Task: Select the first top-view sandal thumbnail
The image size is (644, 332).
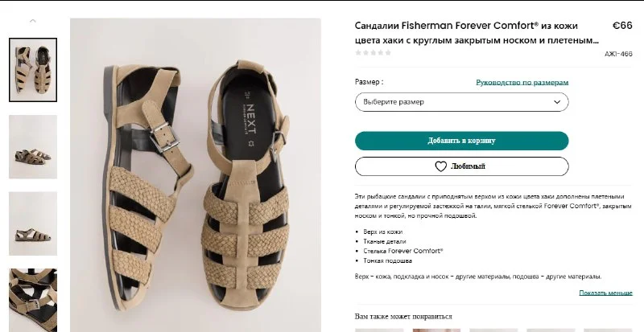Action: [33, 70]
